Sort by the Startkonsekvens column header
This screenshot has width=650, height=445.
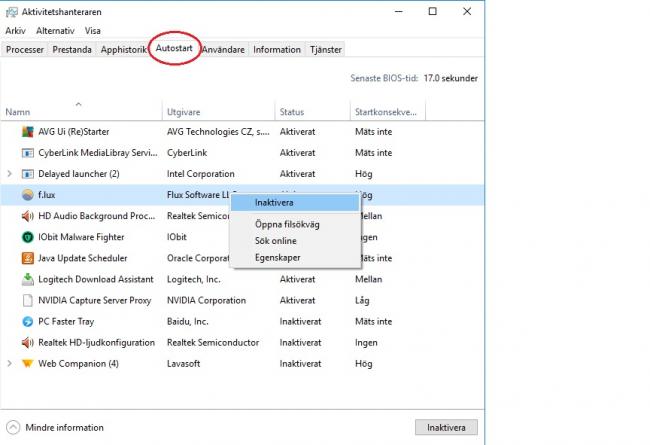click(x=388, y=112)
